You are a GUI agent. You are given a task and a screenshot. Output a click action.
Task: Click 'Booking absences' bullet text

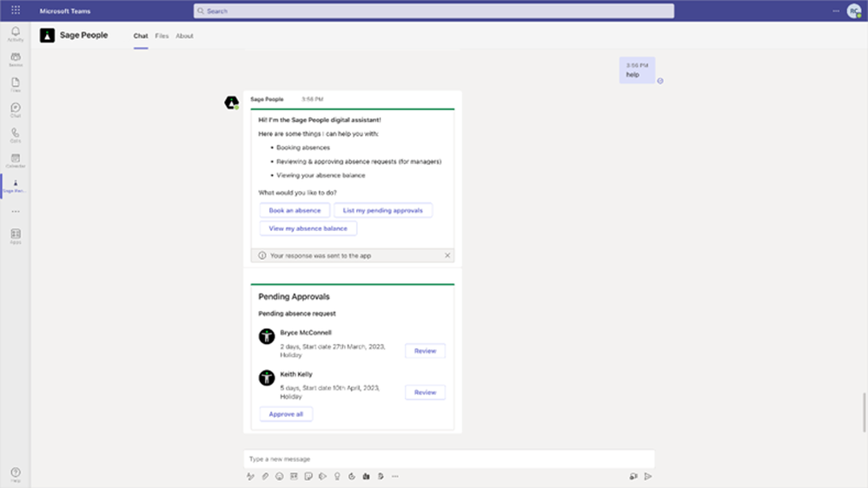303,148
